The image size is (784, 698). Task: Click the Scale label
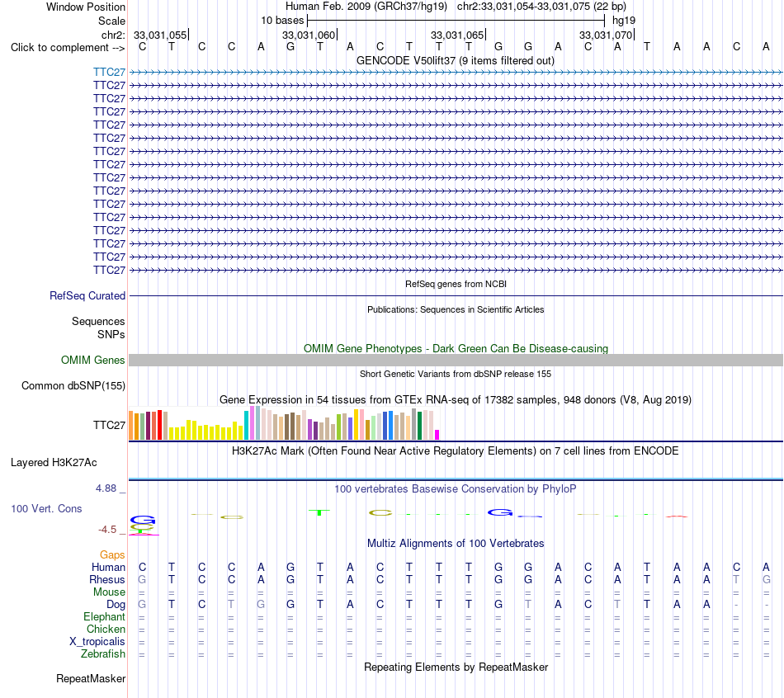111,21
